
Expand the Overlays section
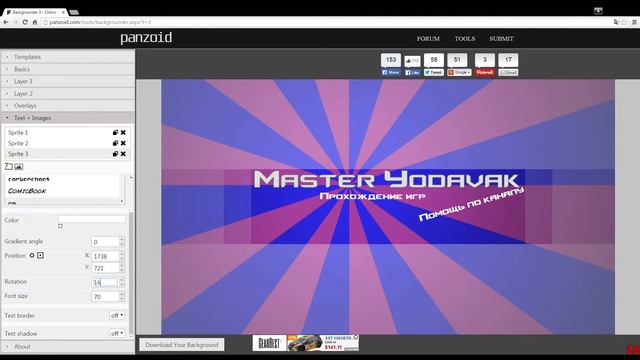point(68,105)
